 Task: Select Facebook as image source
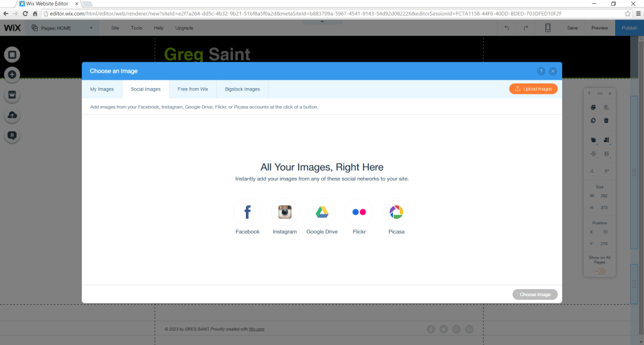247,212
